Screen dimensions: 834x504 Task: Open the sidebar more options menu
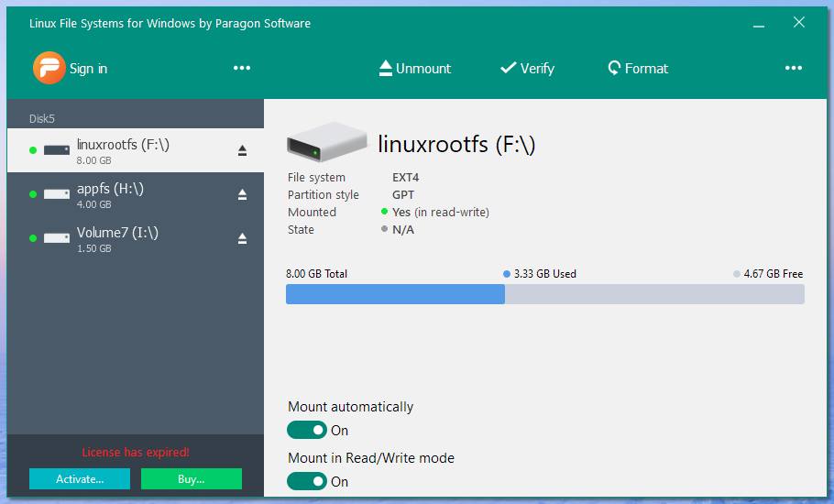[241, 68]
